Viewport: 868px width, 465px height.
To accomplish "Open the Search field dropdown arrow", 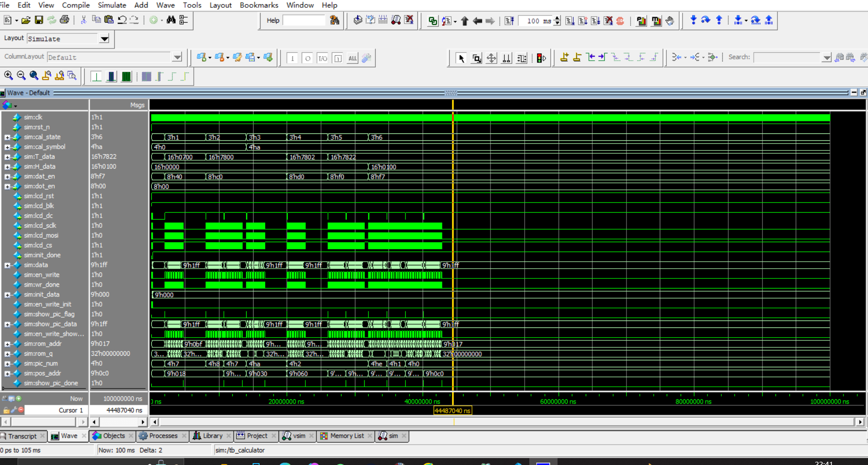I will (x=827, y=58).
